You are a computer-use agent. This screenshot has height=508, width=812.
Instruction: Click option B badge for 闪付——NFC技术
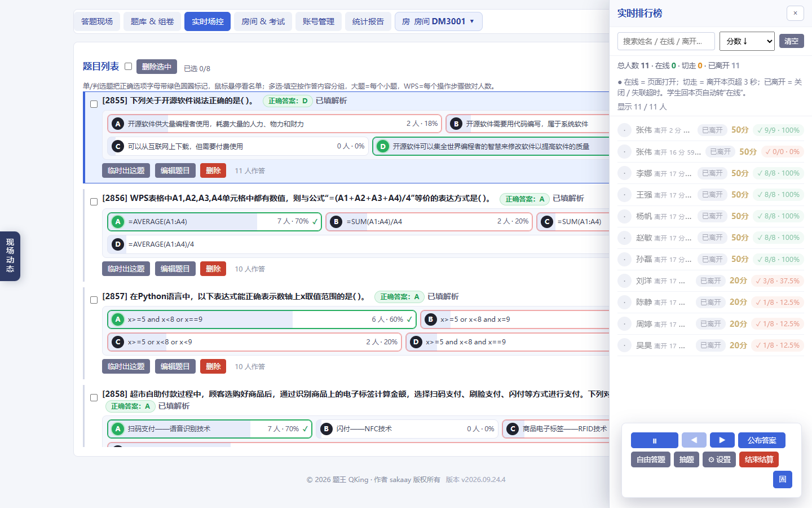[326, 429]
